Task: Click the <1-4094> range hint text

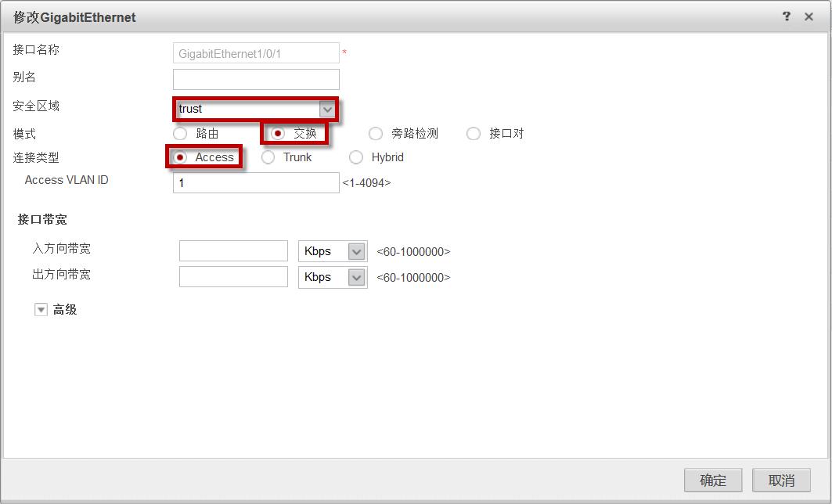Action: point(366,183)
